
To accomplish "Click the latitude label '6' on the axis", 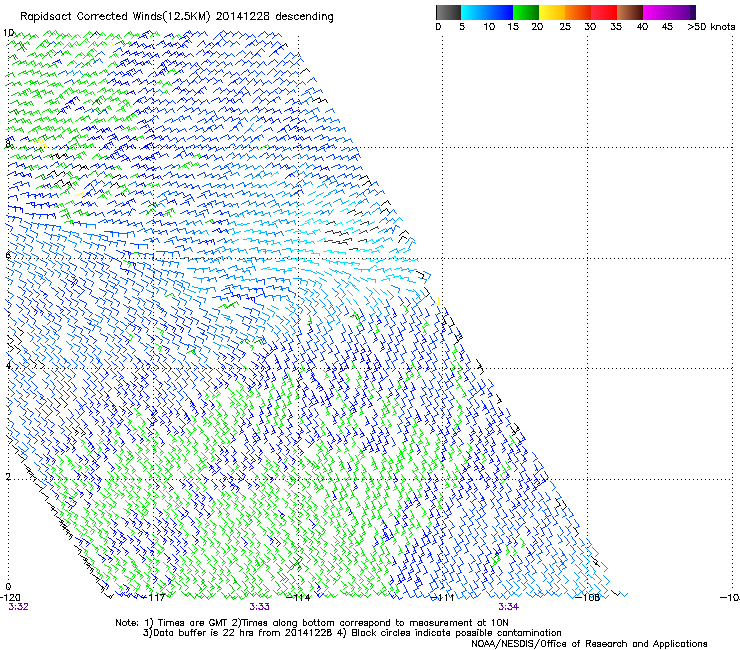I will coord(8,255).
